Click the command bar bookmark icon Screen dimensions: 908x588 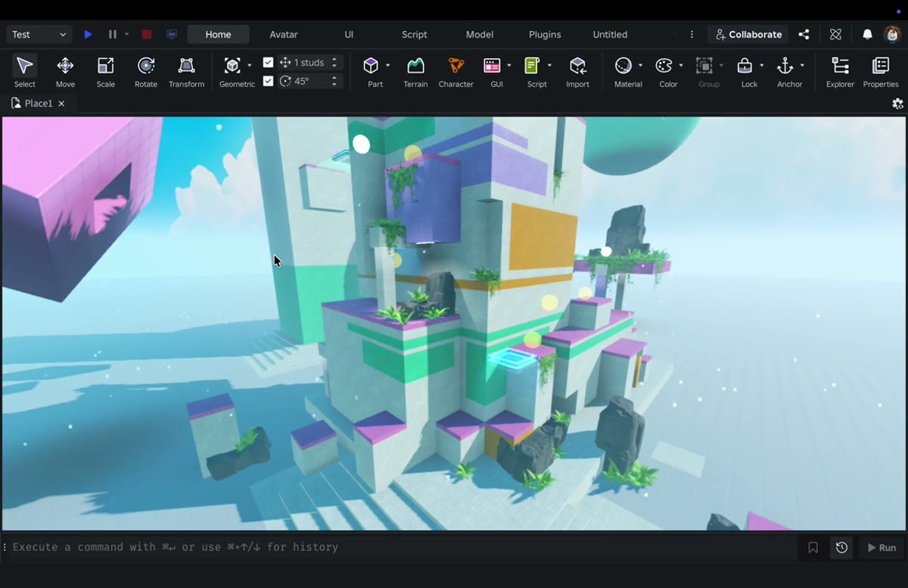pos(813,547)
